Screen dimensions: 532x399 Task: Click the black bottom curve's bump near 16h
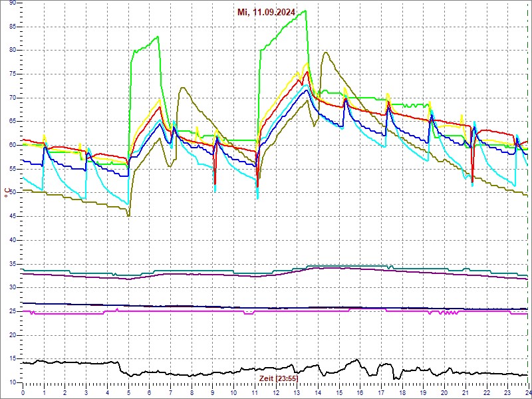(x=357, y=360)
